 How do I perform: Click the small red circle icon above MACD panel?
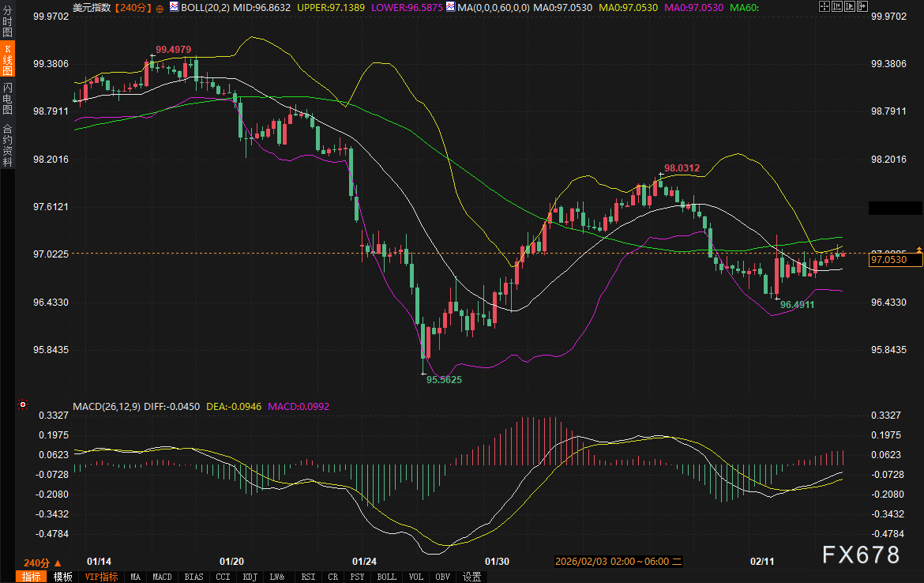[23, 404]
